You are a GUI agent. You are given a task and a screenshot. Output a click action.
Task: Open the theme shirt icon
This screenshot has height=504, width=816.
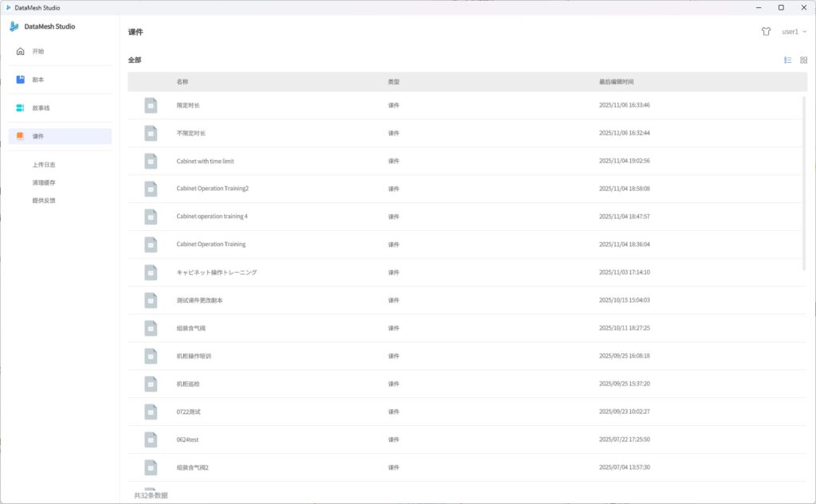[766, 32]
